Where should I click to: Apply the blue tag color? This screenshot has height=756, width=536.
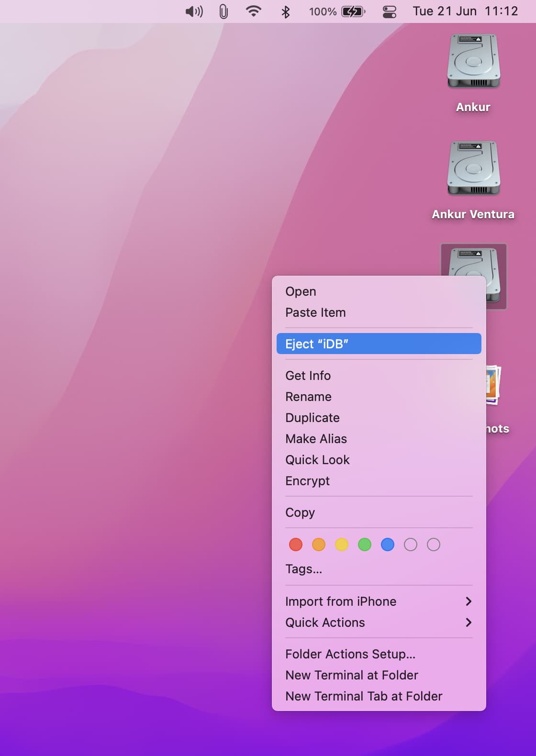coord(388,545)
